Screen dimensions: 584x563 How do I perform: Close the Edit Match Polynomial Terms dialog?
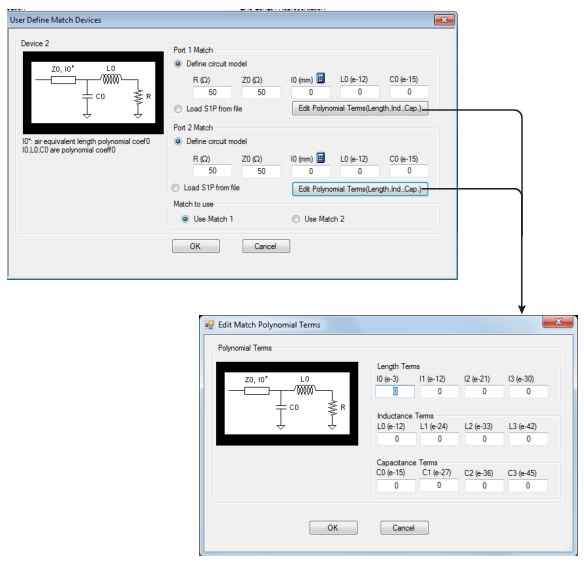click(x=558, y=321)
